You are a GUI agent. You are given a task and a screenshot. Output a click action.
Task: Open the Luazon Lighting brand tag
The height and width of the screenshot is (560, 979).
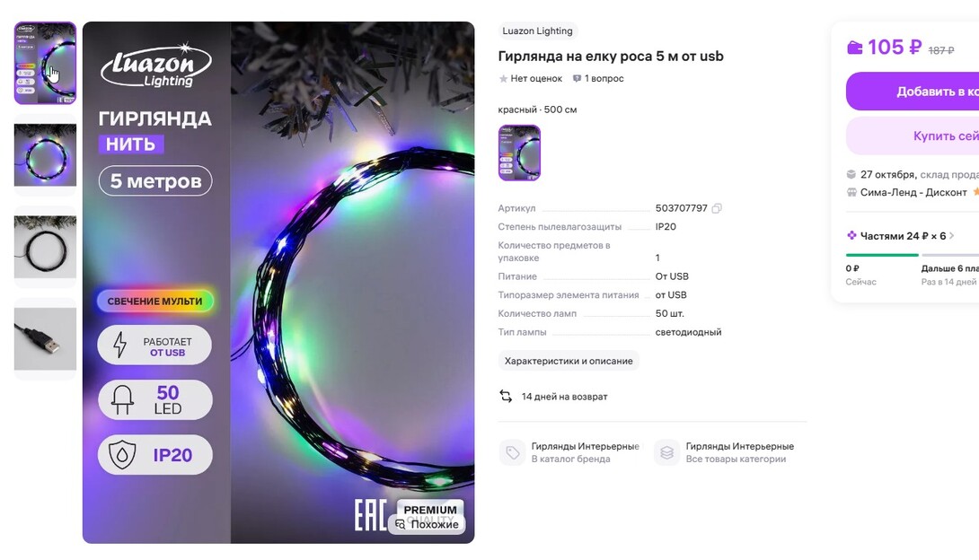pos(538,31)
